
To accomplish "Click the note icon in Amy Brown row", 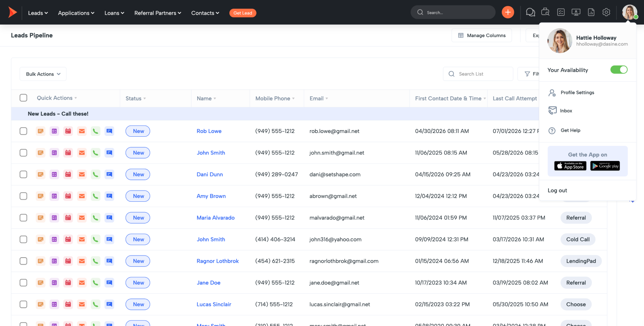I will [40, 196].
